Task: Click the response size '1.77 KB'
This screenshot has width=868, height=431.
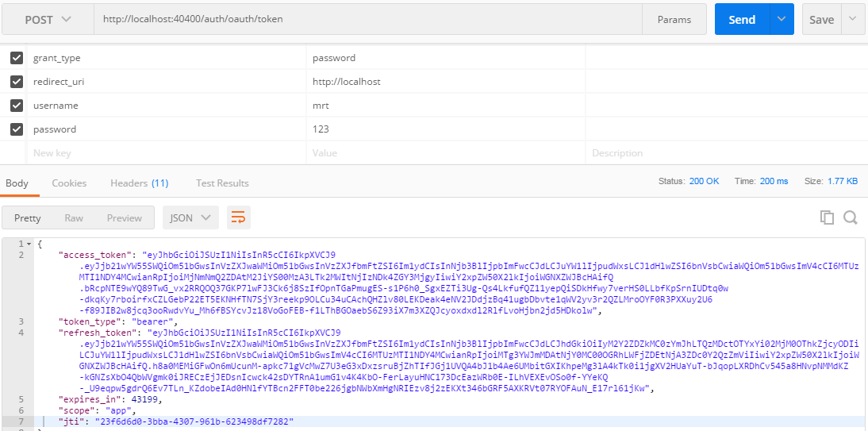Action: 843,181
